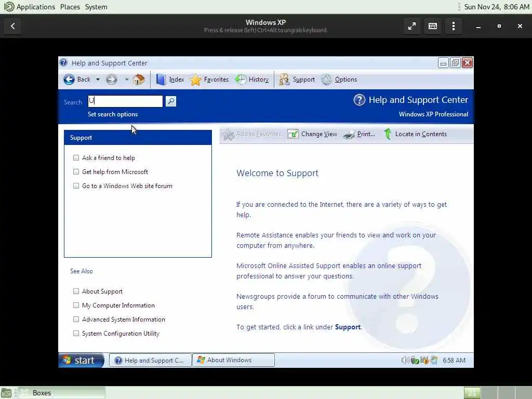532x399 pixels.
Task: Open Boxes three-dot menu
Action: click(454, 26)
